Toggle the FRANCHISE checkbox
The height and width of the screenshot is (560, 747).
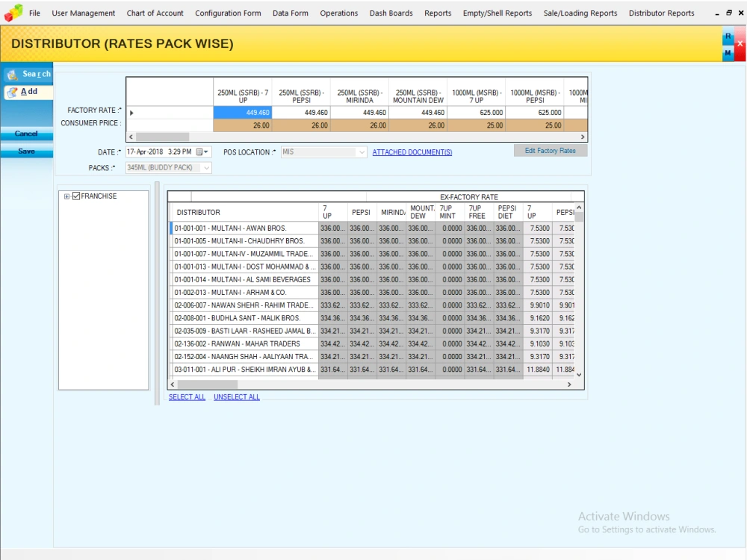click(76, 196)
